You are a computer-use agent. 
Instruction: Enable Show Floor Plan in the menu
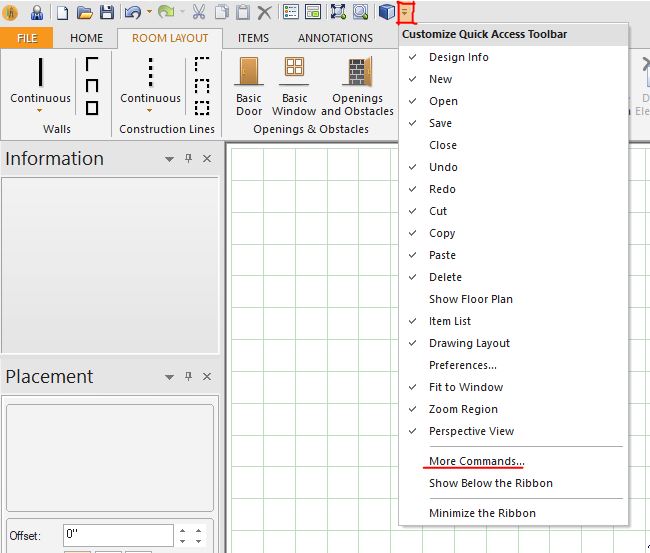pos(470,299)
